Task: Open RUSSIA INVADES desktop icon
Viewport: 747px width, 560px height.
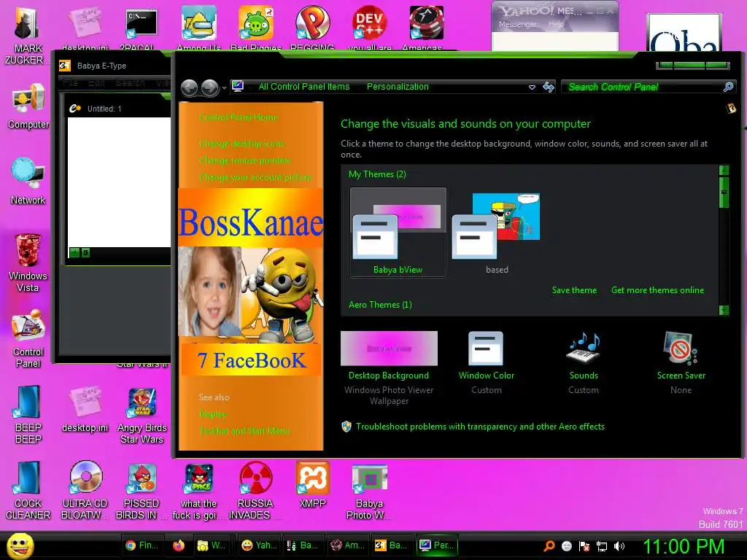Action: pyautogui.click(x=255, y=490)
